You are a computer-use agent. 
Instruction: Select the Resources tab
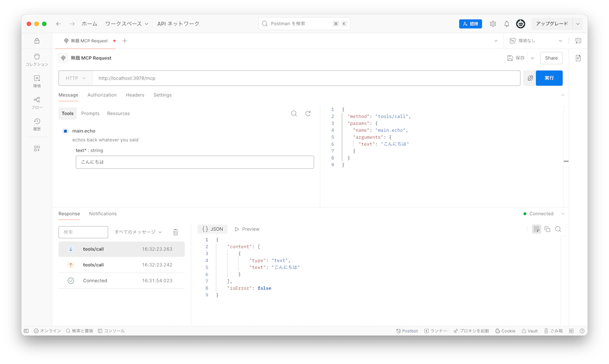[119, 114]
